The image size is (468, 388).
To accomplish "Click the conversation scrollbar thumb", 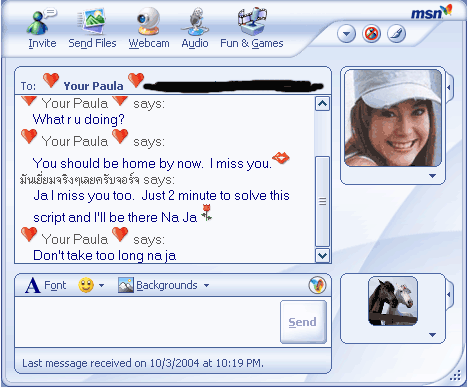I will pos(322,202).
